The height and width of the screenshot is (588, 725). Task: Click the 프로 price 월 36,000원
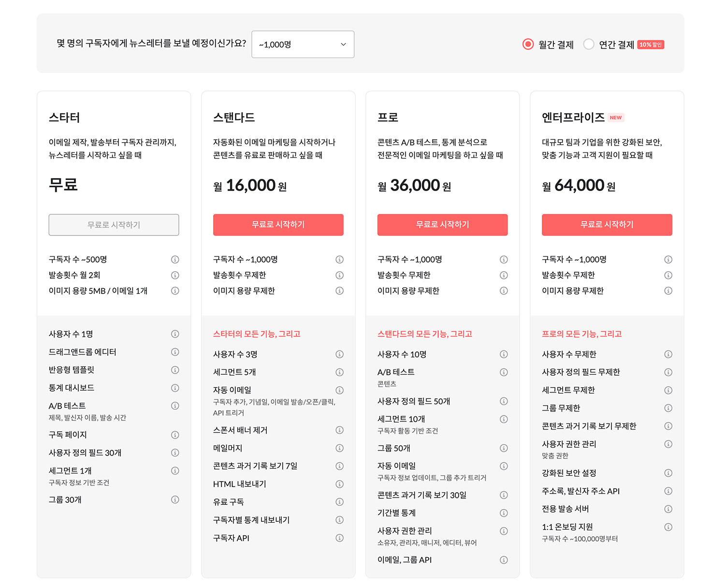pos(414,186)
